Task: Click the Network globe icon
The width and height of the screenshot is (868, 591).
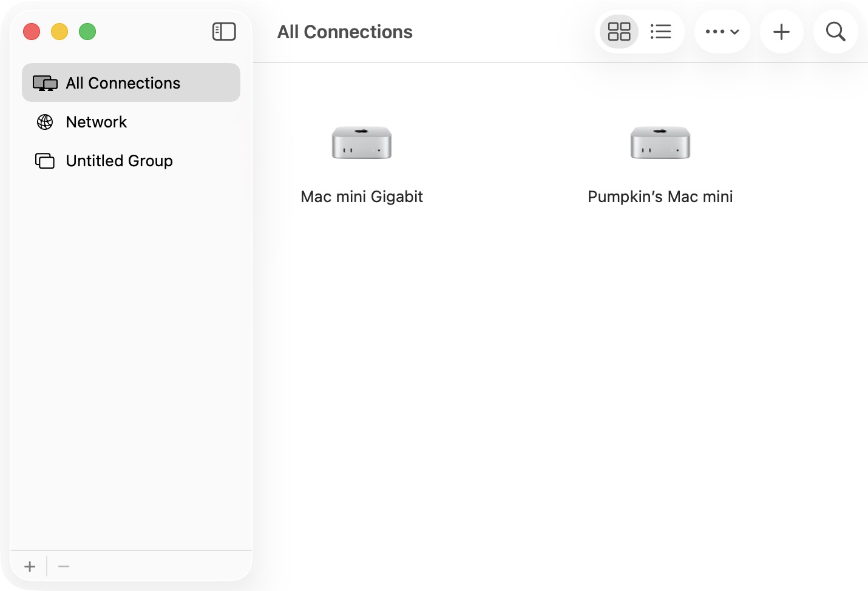Action: (x=44, y=122)
